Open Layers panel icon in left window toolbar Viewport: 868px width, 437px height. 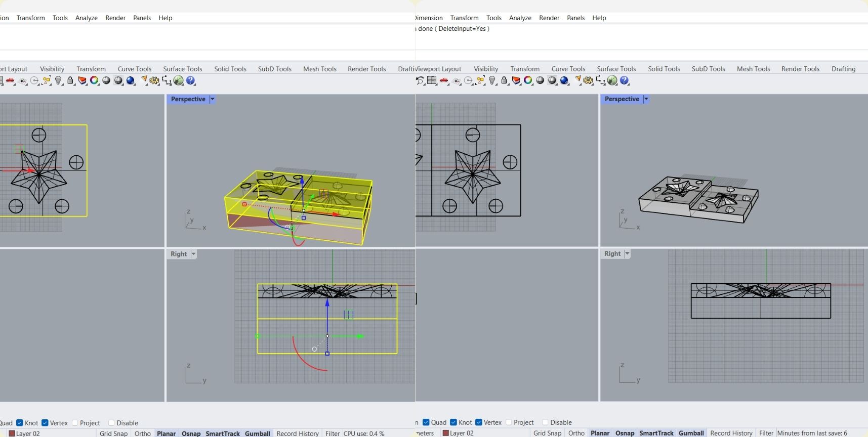point(82,80)
